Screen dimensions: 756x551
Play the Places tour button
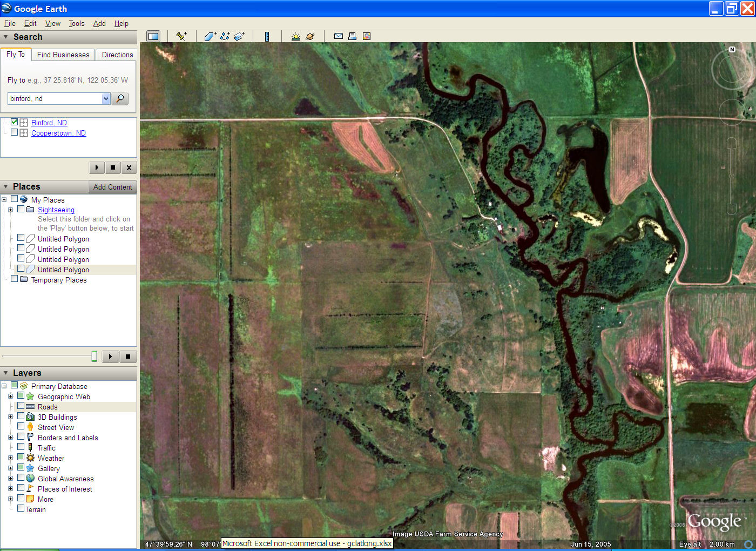pyautogui.click(x=110, y=357)
